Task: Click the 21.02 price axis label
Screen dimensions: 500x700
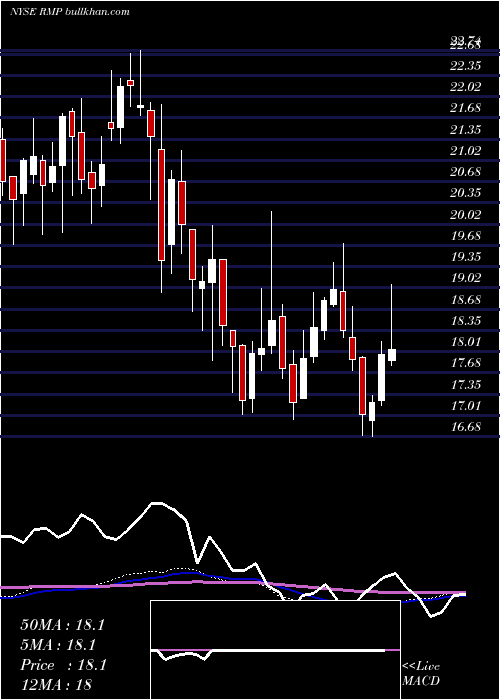Action: pos(466,151)
